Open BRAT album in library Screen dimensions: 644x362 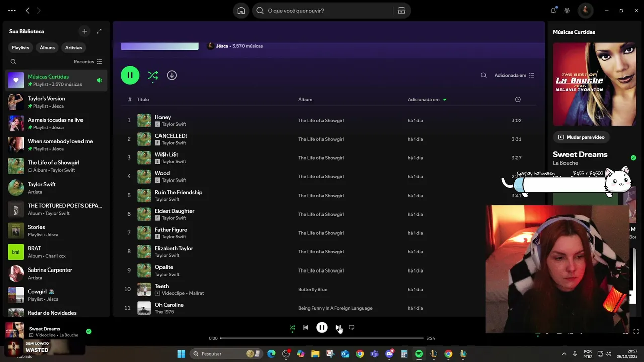[x=56, y=252]
